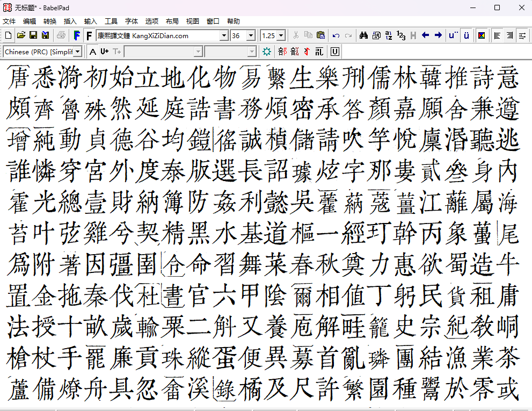The width and height of the screenshot is (532, 411).
Task: Click the character 唐 in the text area
Action: pos(19,78)
